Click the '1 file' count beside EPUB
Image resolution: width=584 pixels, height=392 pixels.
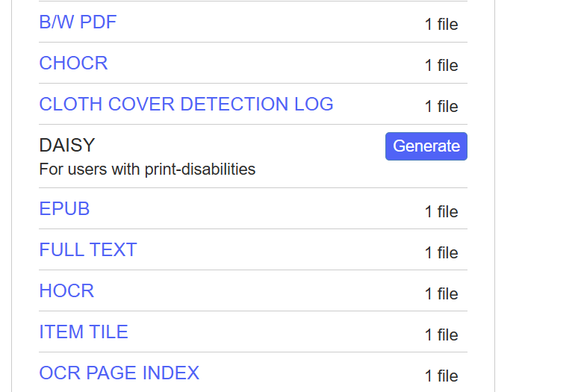click(441, 212)
